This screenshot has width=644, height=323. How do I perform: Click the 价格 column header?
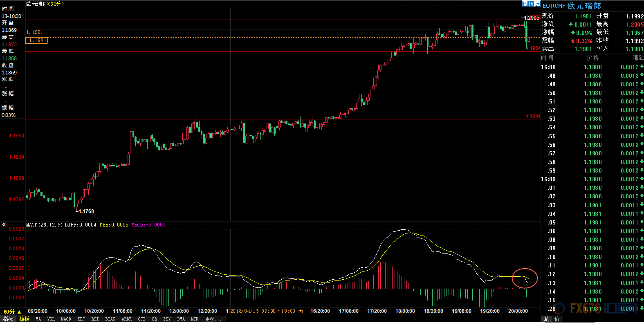(x=592, y=58)
